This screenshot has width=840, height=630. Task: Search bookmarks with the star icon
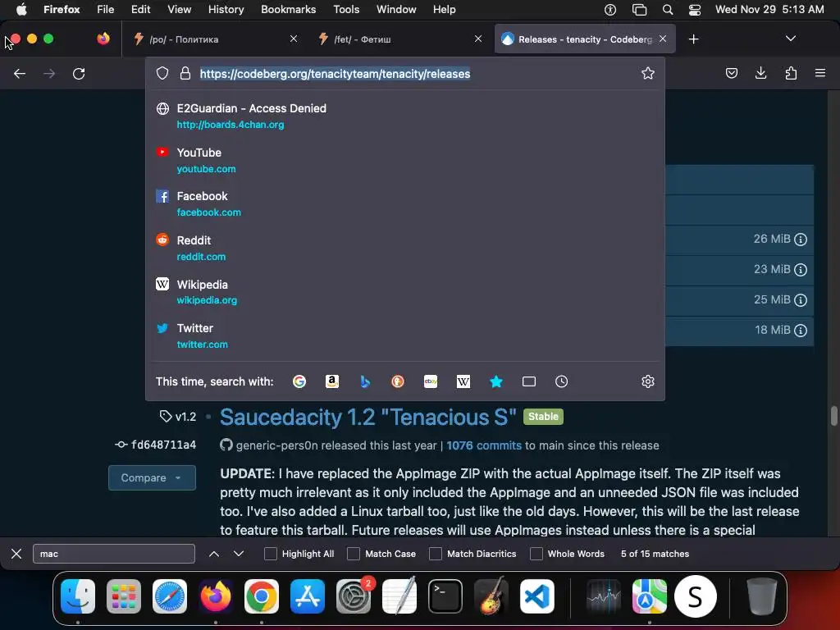496,381
